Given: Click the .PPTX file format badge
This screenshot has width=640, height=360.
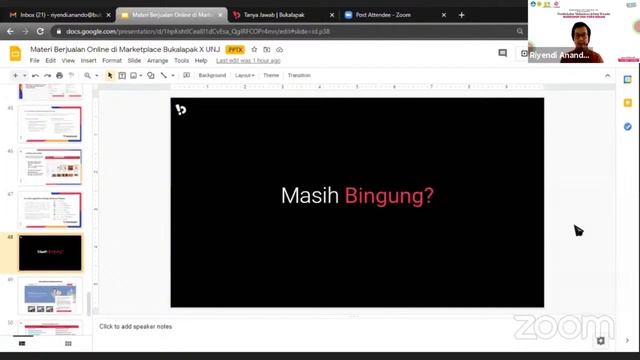Looking at the screenshot, I should [x=235, y=50].
